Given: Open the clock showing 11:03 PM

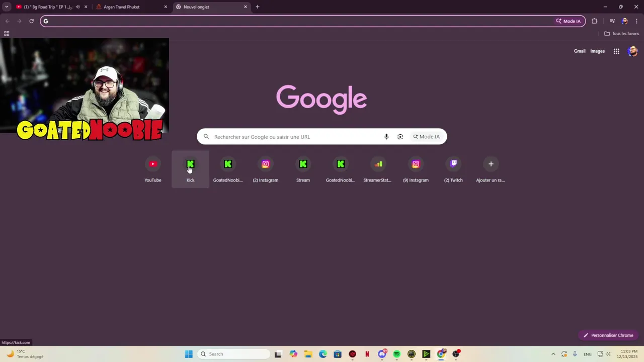Looking at the screenshot, I should 628,354.
